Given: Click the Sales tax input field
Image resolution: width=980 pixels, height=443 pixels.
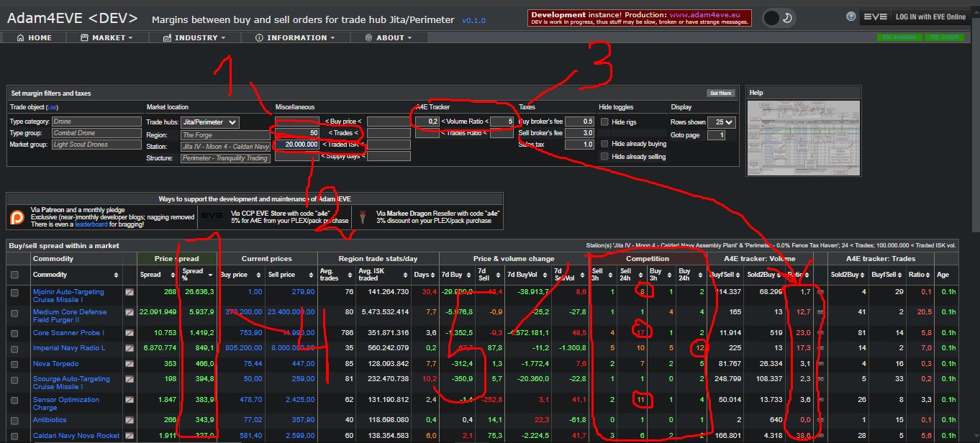Looking at the screenshot, I should click(580, 145).
